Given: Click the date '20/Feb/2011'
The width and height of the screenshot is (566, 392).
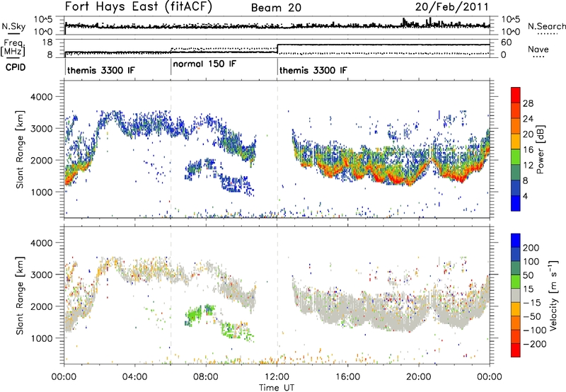Looking at the screenshot, I should [x=452, y=7].
